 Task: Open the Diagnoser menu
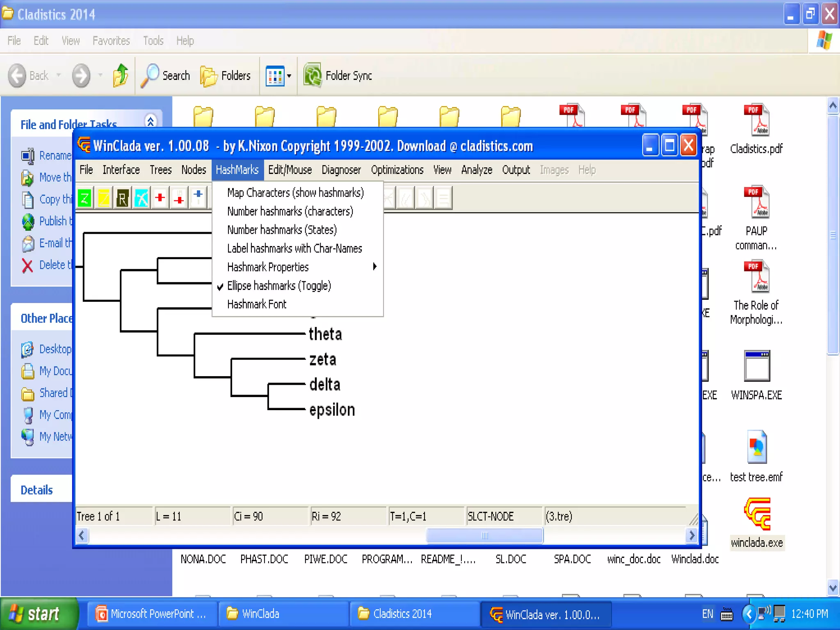[341, 170]
